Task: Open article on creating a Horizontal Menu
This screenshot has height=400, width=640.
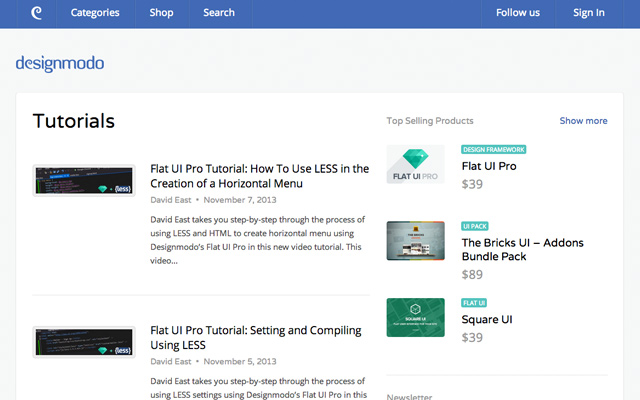Action: click(259, 176)
